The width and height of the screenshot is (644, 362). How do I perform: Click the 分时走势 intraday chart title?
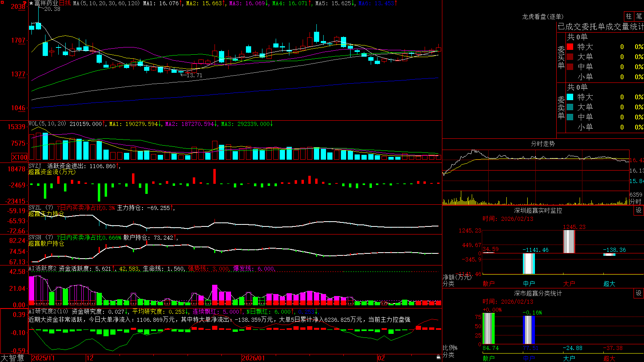pos(543,144)
